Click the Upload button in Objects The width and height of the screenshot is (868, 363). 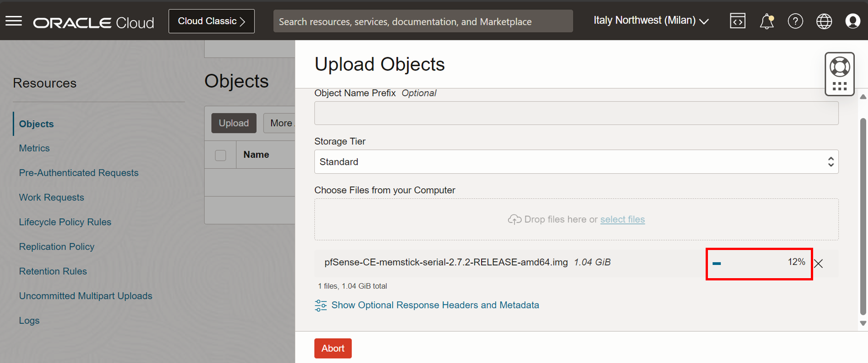click(x=234, y=123)
